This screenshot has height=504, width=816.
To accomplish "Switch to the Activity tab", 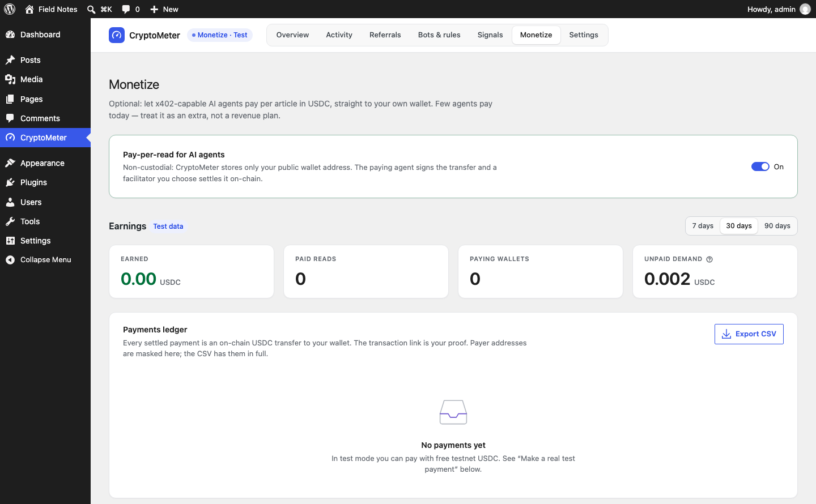I will point(339,35).
